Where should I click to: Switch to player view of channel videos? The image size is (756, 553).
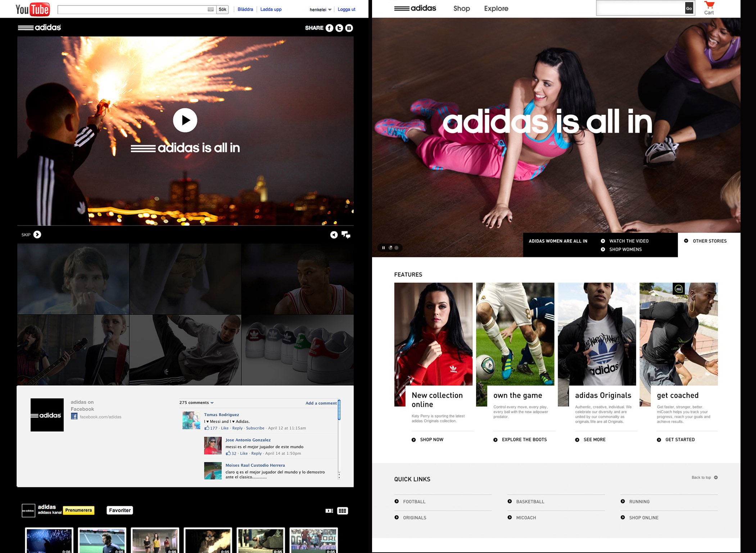[x=329, y=511]
